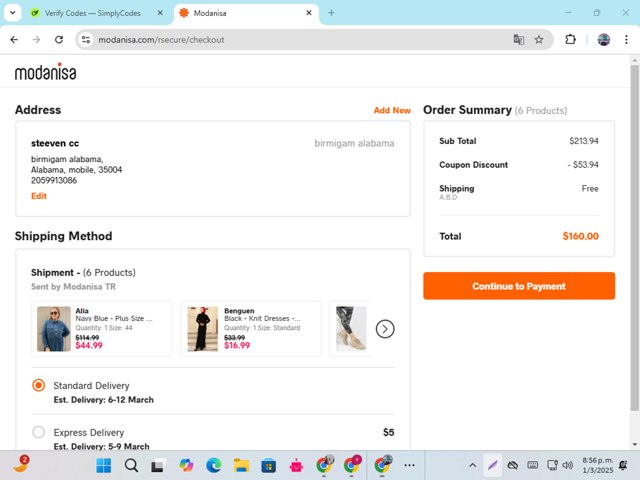Open Windows taskbar search
Screen dimensions: 640x480
coord(131,465)
